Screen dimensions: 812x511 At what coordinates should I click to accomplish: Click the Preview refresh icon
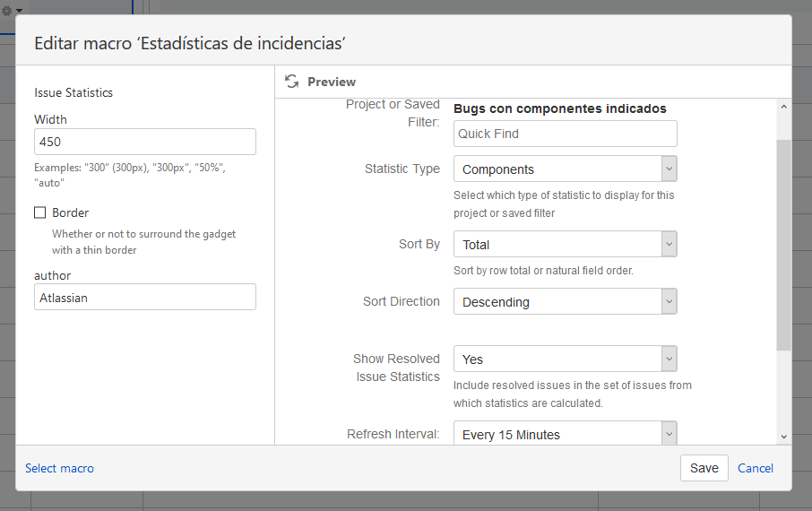[292, 82]
